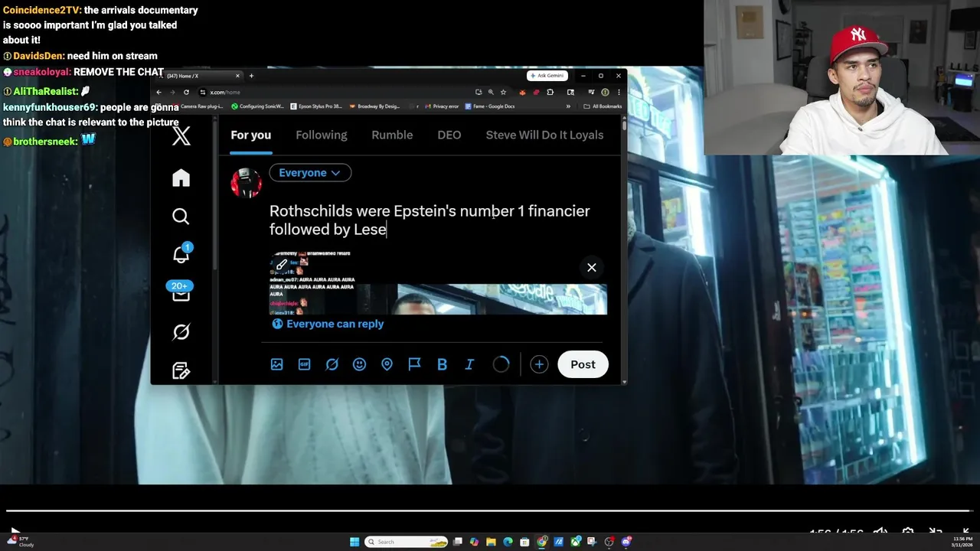Image resolution: width=980 pixels, height=551 pixels.
Task: Open Steve Will Do It Loyals tab
Action: 544,135
